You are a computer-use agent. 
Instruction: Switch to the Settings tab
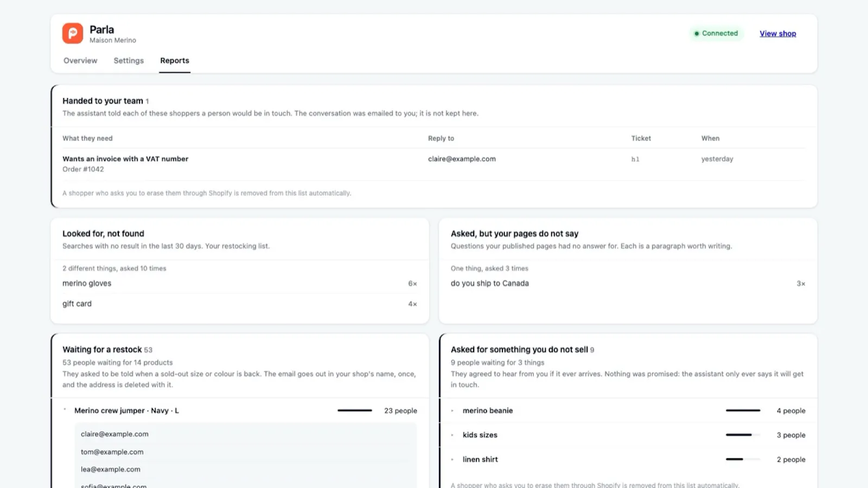tap(129, 61)
